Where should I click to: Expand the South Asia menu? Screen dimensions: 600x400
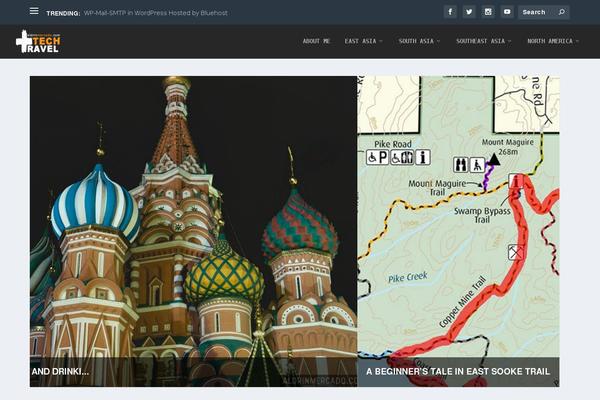419,41
